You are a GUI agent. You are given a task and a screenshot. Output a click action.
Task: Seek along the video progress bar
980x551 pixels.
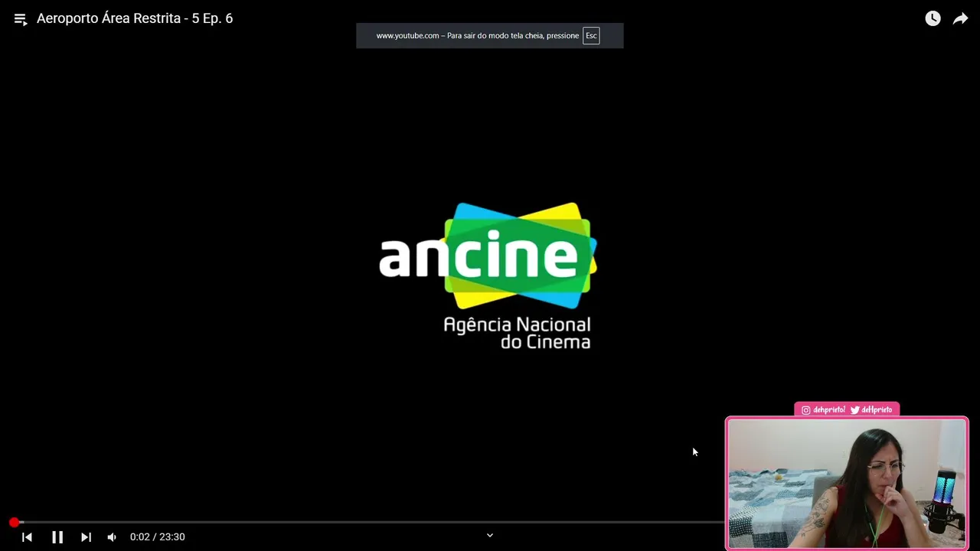tap(367, 522)
